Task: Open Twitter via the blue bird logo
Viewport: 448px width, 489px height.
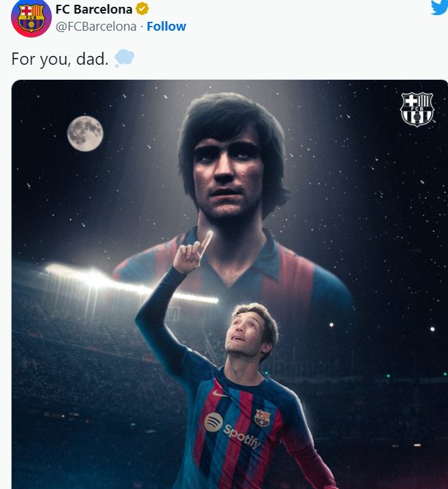Action: pos(440,7)
